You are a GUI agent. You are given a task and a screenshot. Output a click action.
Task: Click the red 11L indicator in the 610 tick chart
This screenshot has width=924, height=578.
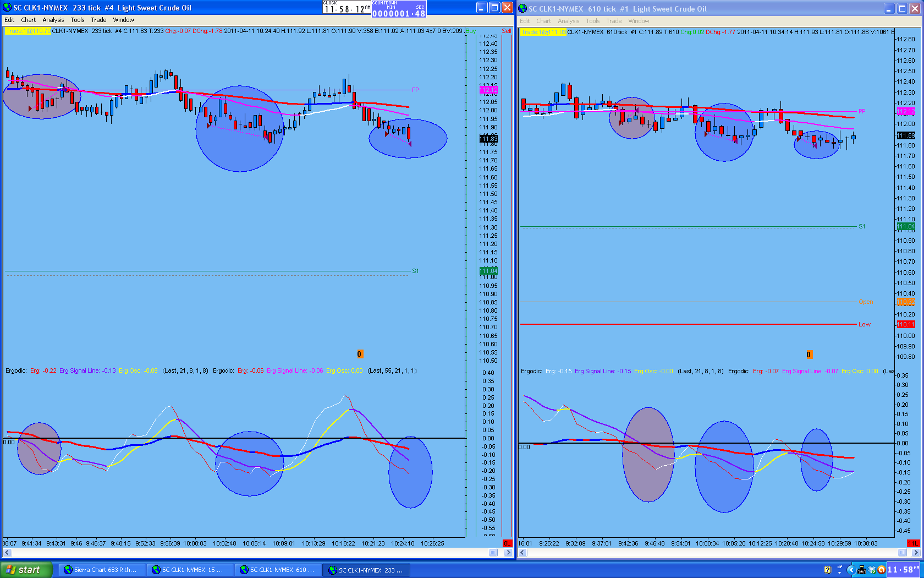(913, 543)
